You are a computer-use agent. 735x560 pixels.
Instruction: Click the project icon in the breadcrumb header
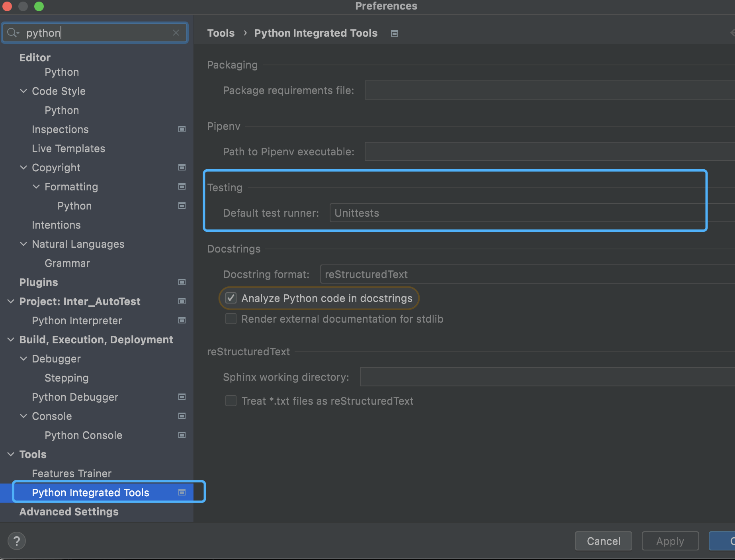coord(395,33)
